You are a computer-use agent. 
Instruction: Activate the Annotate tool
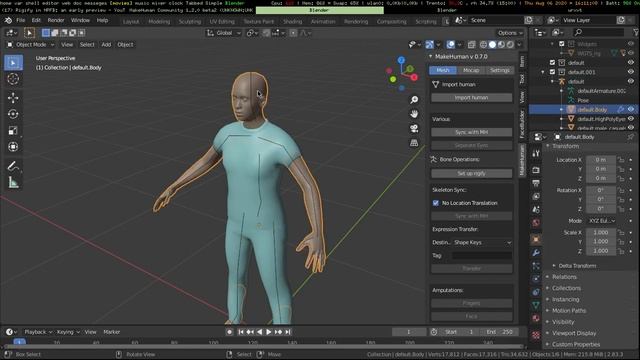point(13,166)
